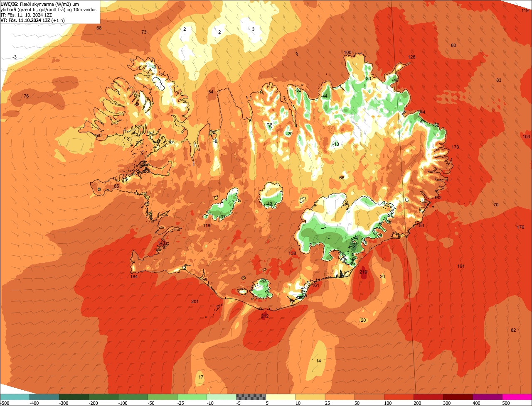Click the map value 162 on the east coast
This screenshot has width=532, height=406.
tap(438, 198)
